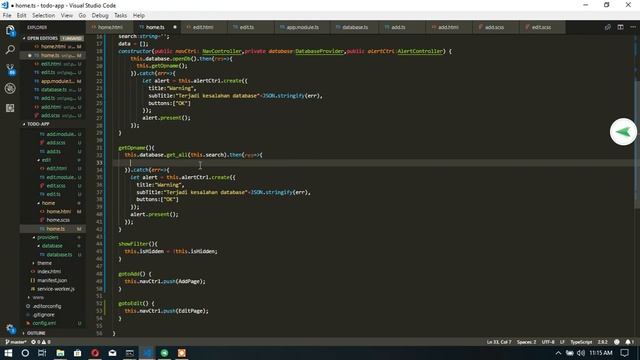Open manifest.json in the file tree
Screen dimensions: 640x360
52,280
